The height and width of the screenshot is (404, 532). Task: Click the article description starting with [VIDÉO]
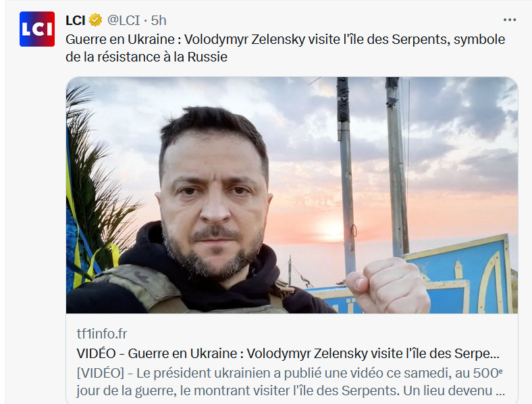pos(291,382)
